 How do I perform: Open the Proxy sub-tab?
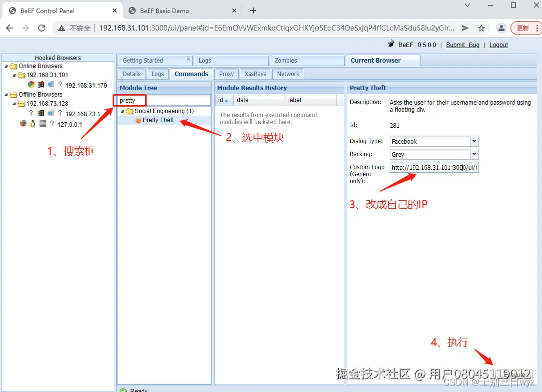click(x=226, y=74)
